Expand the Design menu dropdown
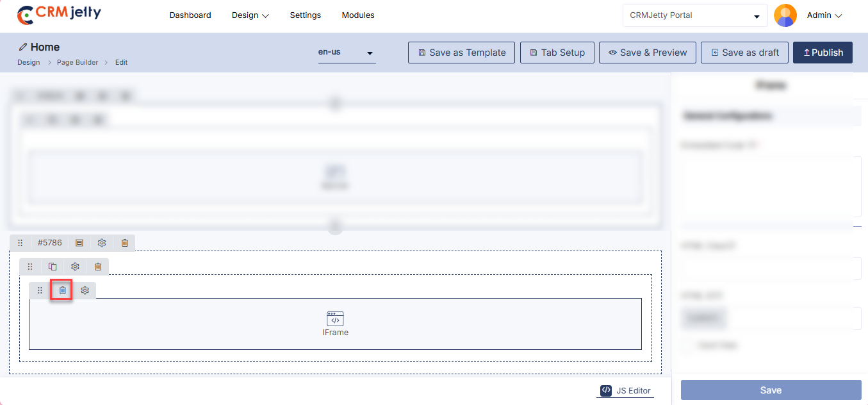 (x=250, y=15)
